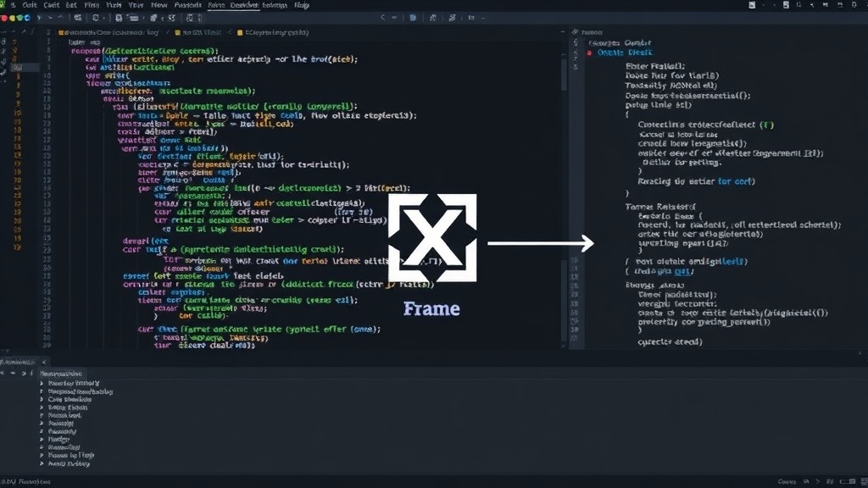Switch to the middle editor tab
Screen dimensions: 868x488
click(198, 33)
